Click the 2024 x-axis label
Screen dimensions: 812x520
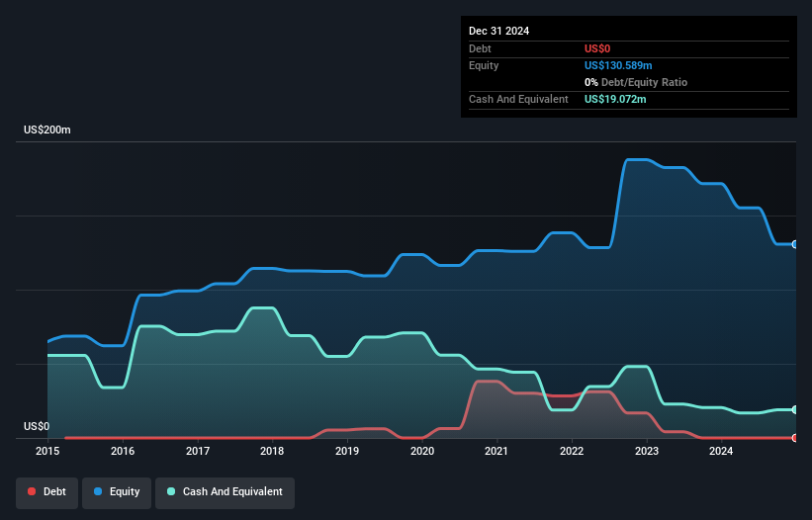[x=721, y=451]
